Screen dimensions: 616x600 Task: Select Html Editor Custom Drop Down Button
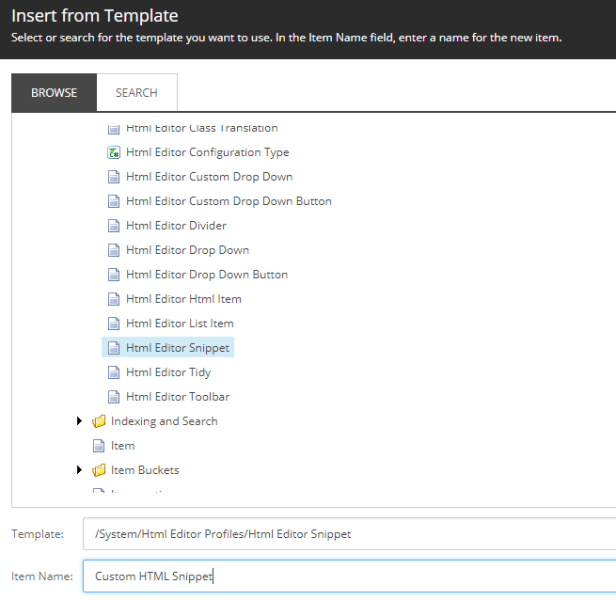229,201
